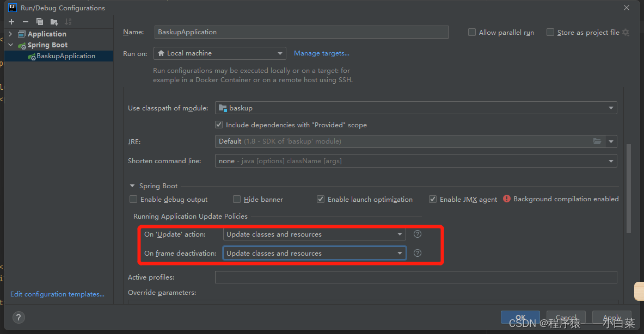Open the On 'Update' action dropdown
Viewport: 644px width, 334px height.
(x=314, y=234)
